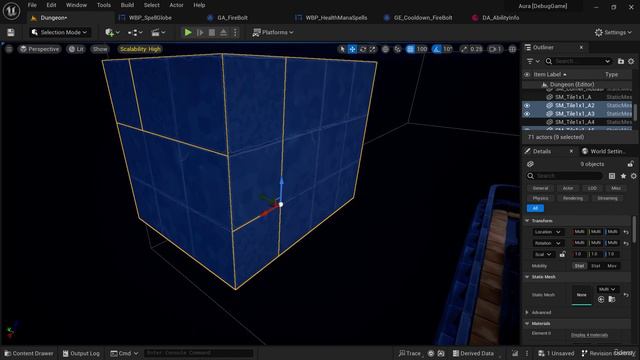Toggle the Details panel lock icon
The image size is (640, 360).
click(x=630, y=164)
